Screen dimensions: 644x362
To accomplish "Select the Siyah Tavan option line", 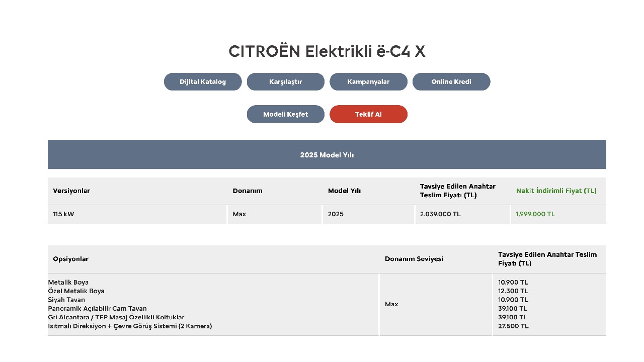I will pyautogui.click(x=66, y=300).
